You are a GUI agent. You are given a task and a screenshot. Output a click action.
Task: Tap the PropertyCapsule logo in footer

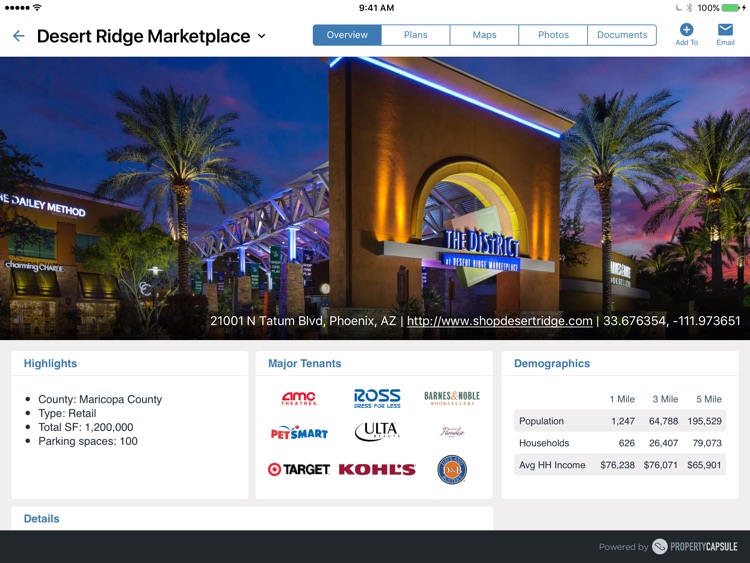(x=695, y=546)
